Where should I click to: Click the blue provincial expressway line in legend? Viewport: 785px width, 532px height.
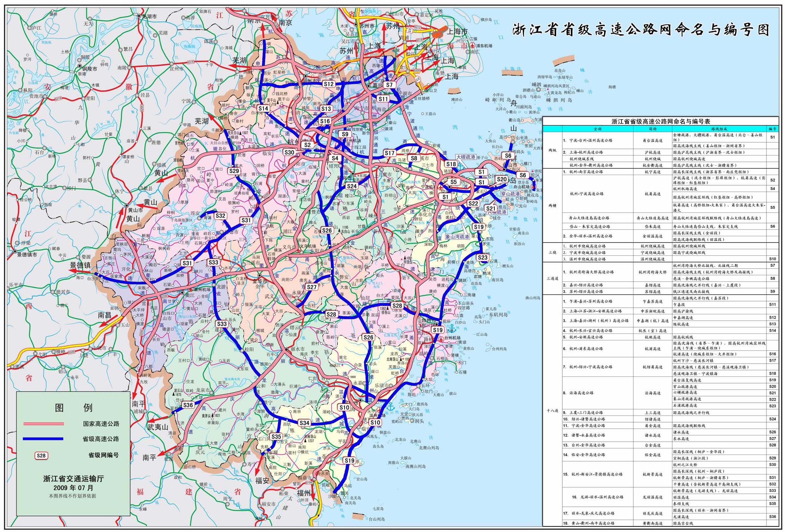coord(43,439)
